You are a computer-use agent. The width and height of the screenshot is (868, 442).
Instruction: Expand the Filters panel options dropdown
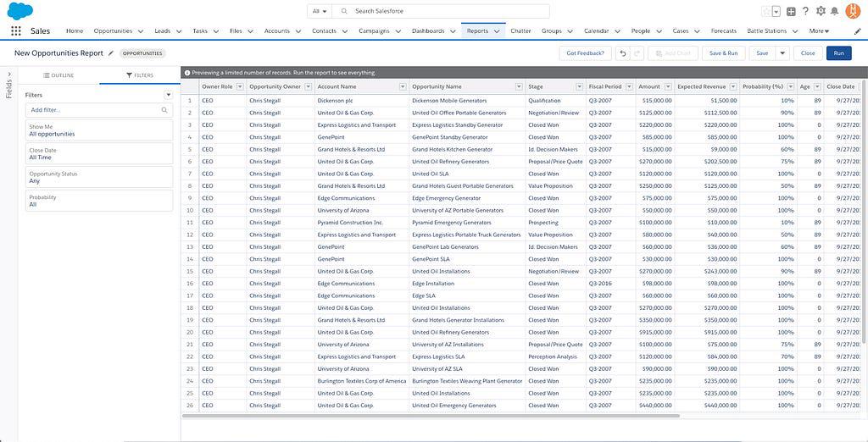tap(168, 95)
